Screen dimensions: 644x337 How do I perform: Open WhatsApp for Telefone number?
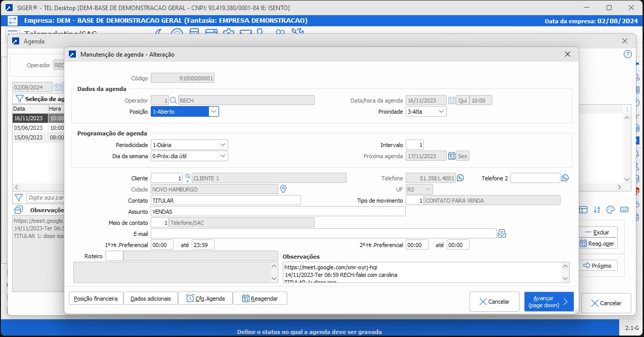tap(460, 178)
